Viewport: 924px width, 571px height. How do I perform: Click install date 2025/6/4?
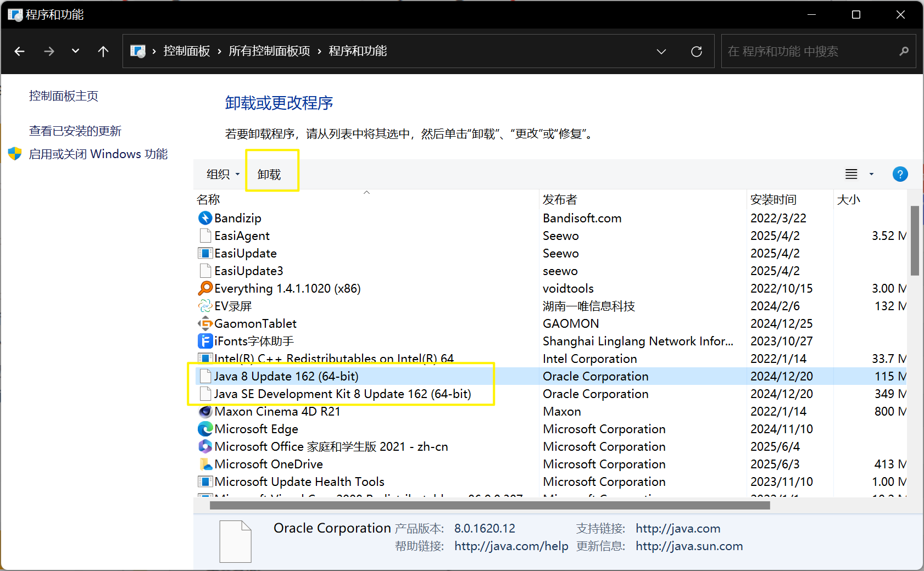click(775, 446)
